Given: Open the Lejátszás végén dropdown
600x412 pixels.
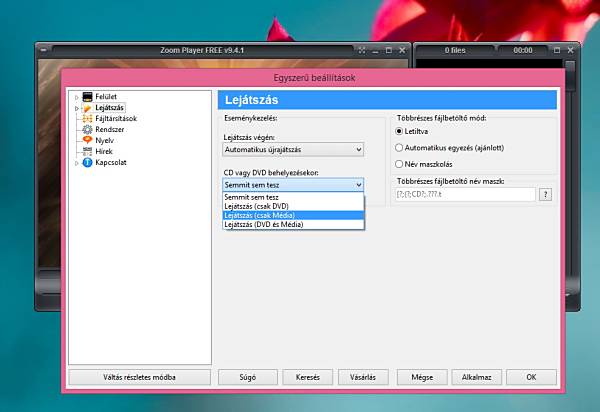Looking at the screenshot, I should coord(293,150).
